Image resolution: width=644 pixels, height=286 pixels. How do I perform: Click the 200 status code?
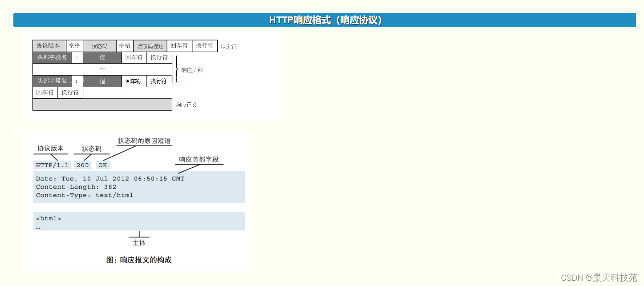(x=83, y=165)
